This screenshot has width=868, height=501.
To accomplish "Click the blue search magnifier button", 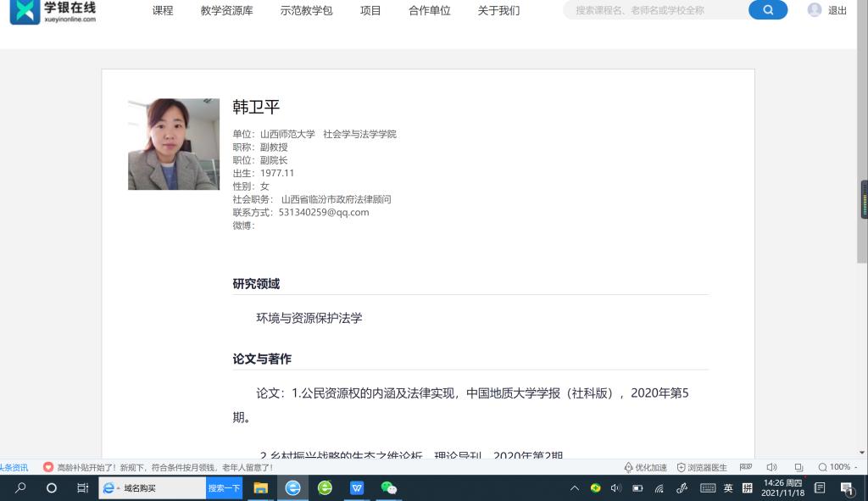I will click(767, 10).
